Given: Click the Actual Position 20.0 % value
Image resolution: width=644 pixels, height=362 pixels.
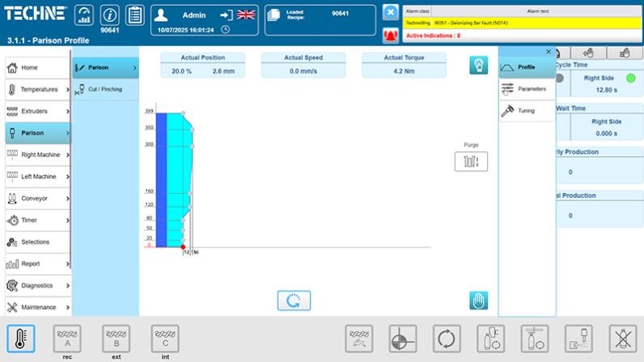Looking at the screenshot, I should click(181, 71).
